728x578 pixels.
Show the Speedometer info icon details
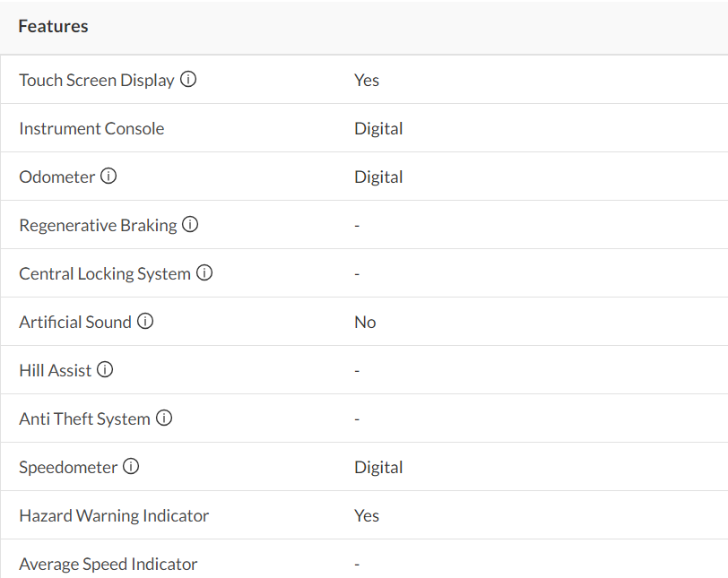pos(132,467)
